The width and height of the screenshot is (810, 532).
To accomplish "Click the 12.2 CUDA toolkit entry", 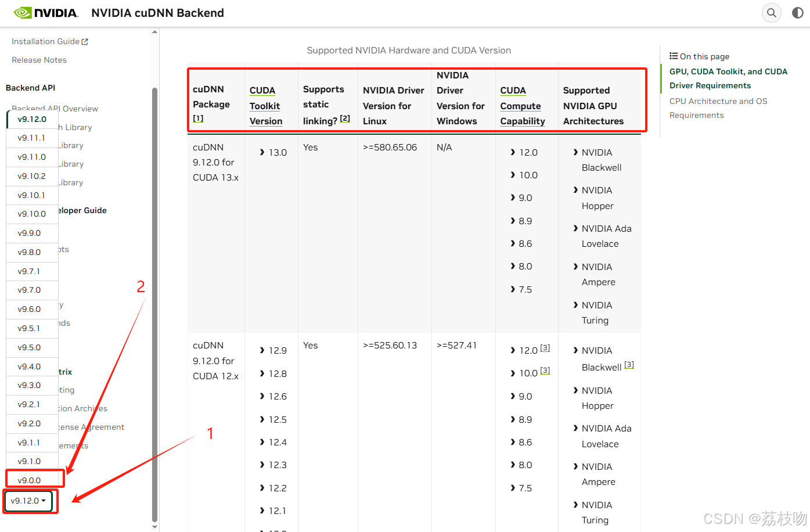I will click(x=278, y=488).
